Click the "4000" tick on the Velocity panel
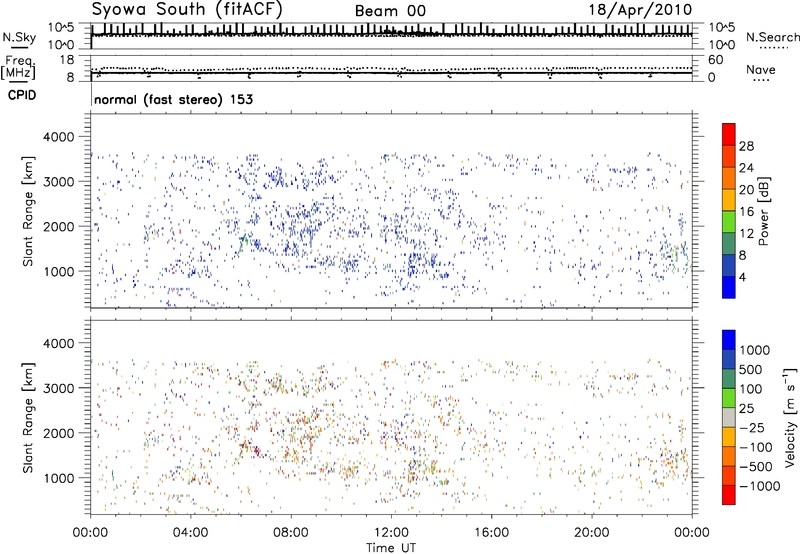Image resolution: width=800 pixels, height=554 pixels. [x=59, y=343]
